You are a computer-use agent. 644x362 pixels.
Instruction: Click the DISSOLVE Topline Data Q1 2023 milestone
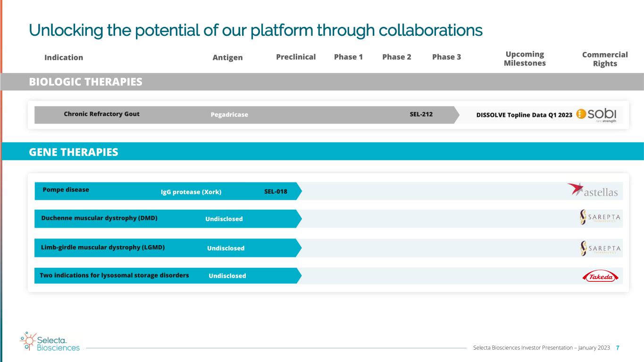pos(524,115)
